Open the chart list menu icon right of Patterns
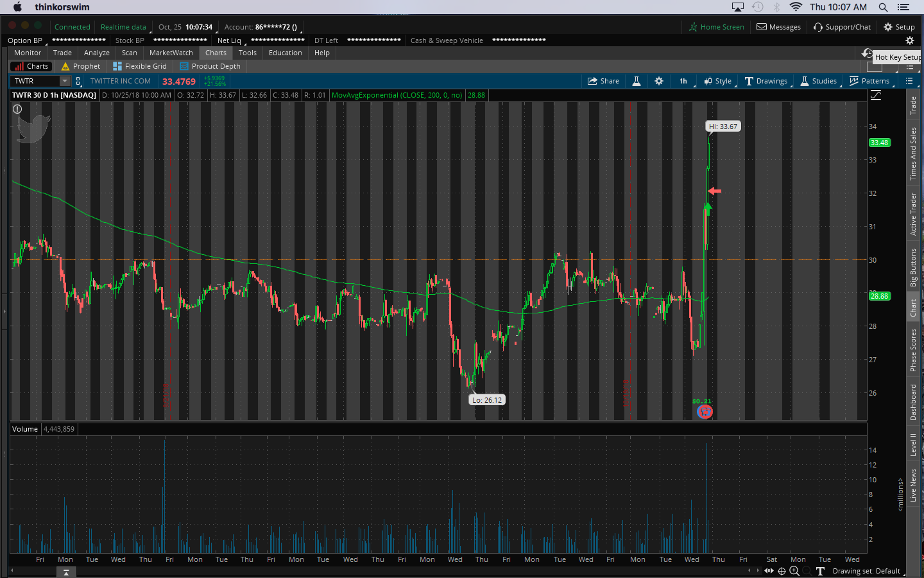924x578 pixels. tap(909, 81)
